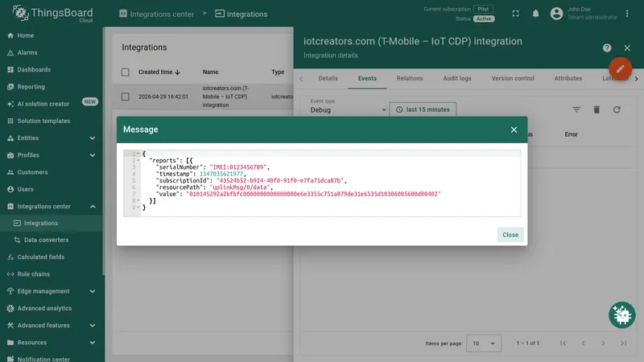
Task: Open Items per page dropdown
Action: [484, 343]
